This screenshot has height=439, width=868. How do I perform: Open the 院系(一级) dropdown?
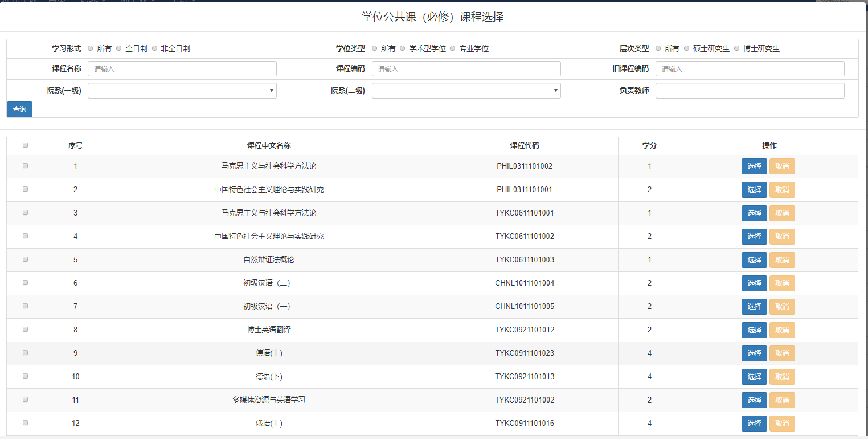[x=182, y=91]
